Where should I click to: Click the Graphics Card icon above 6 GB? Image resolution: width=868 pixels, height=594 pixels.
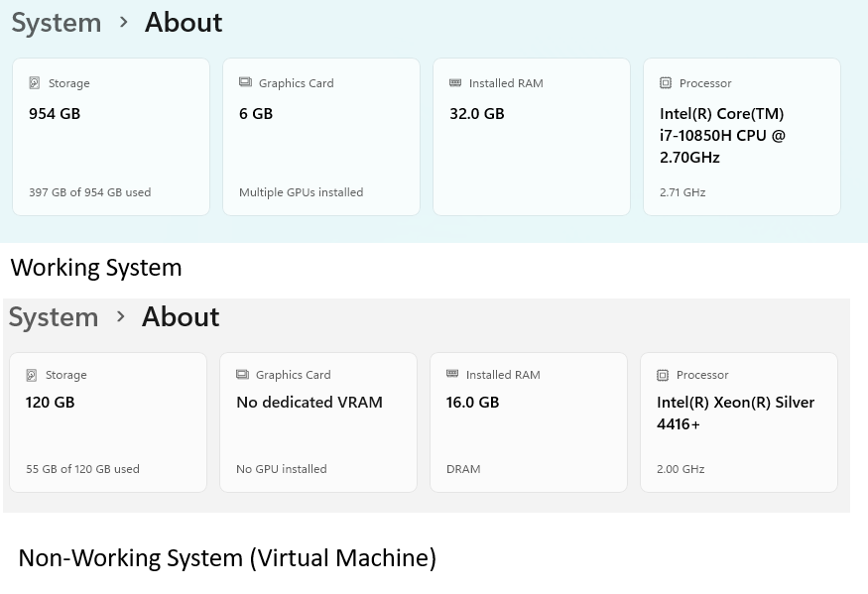(245, 83)
